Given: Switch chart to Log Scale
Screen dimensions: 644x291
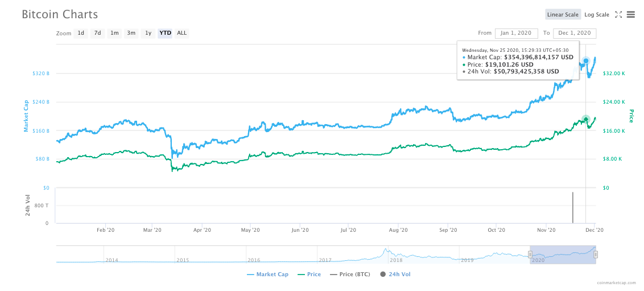Looking at the screenshot, I should click(596, 14).
